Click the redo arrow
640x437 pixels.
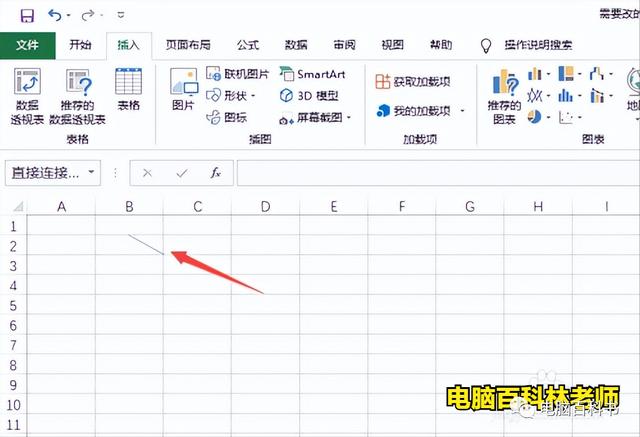tap(87, 16)
